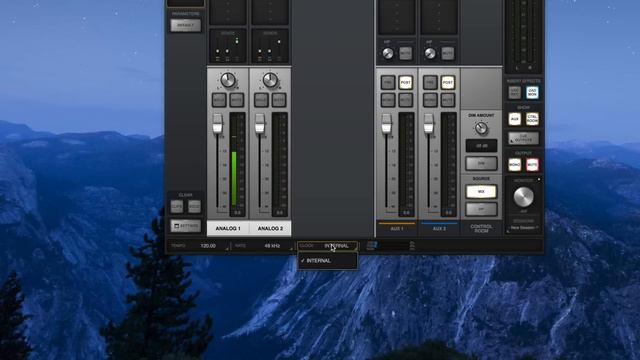Toggle the control room DIM button
Screen dimensions: 640x360
tap(481, 163)
